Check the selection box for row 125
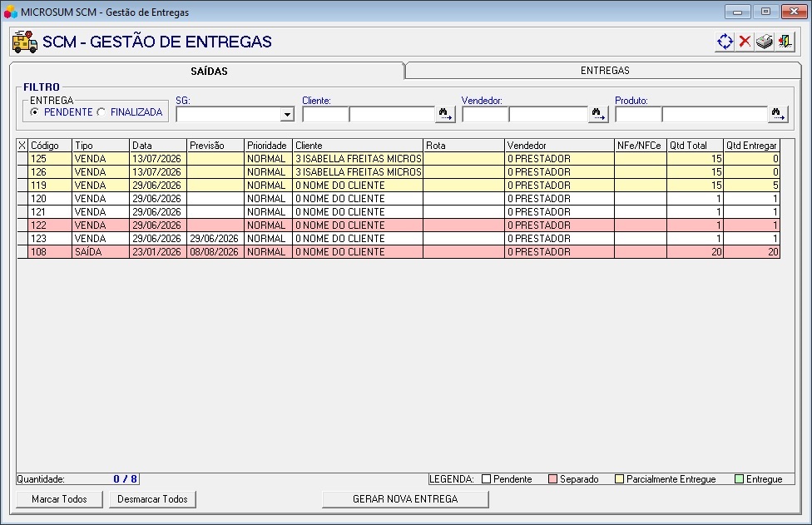This screenshot has width=812, height=525. (22, 158)
